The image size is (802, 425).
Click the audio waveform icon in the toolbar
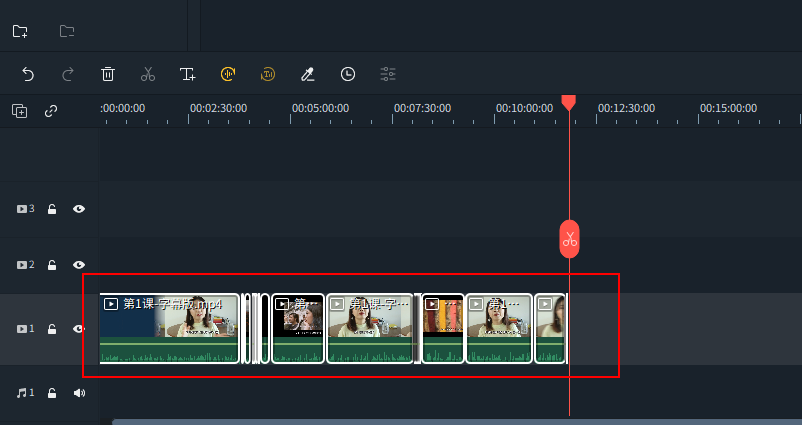(x=228, y=74)
